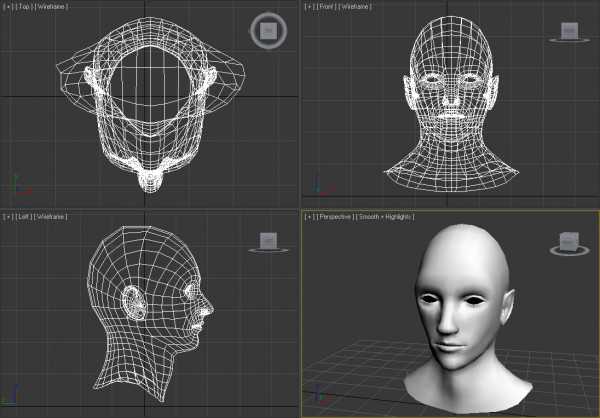Open the [Wireframe] shading menu in Top viewport

pyautogui.click(x=51, y=7)
